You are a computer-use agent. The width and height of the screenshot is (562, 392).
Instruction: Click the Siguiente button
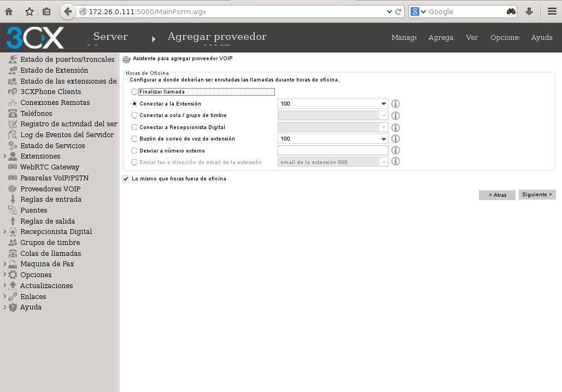(537, 195)
